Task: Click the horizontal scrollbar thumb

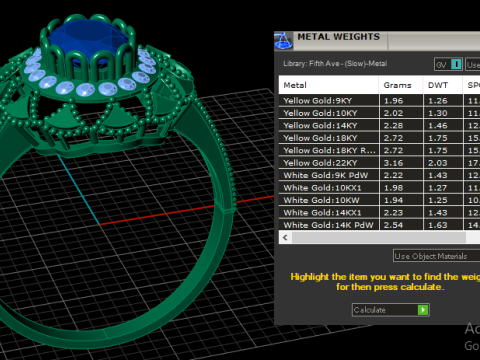Action: point(379,237)
